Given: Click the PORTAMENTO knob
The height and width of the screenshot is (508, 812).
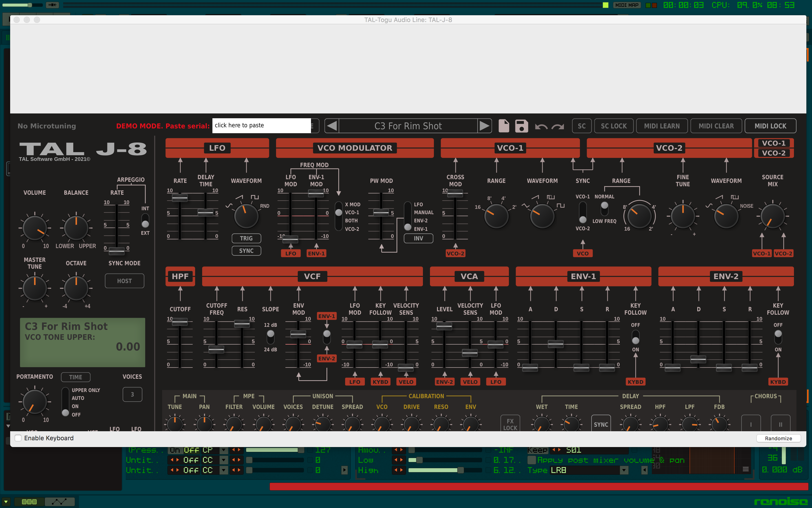Looking at the screenshot, I should point(35,402).
